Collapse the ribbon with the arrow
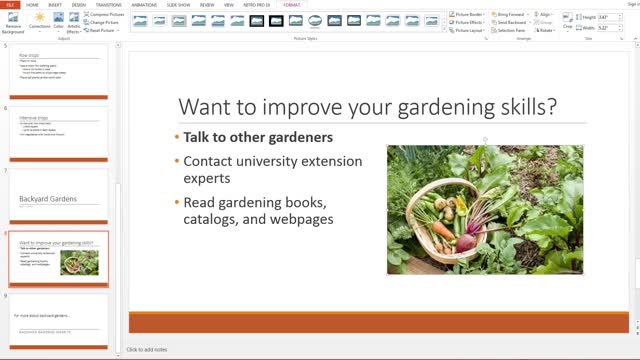The width and height of the screenshot is (640, 360). [636, 39]
